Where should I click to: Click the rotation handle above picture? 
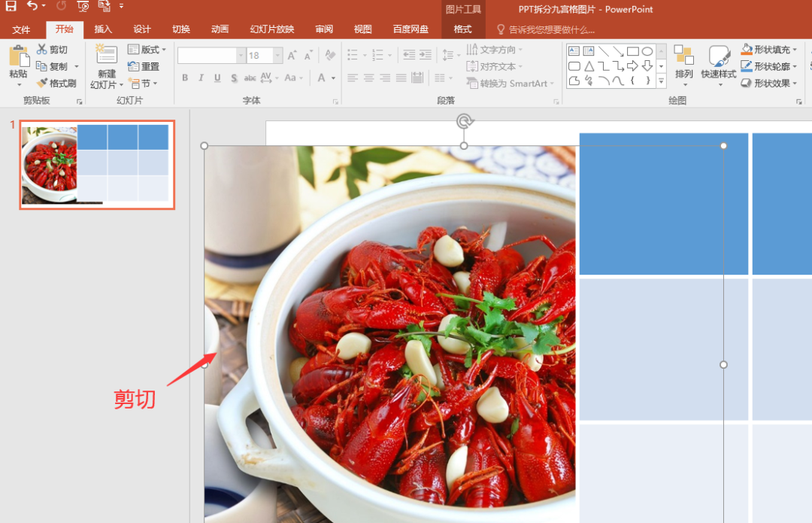click(x=464, y=121)
